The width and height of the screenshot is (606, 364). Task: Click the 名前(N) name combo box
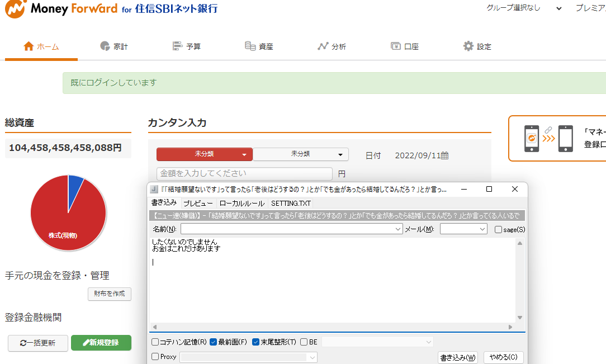(291, 229)
